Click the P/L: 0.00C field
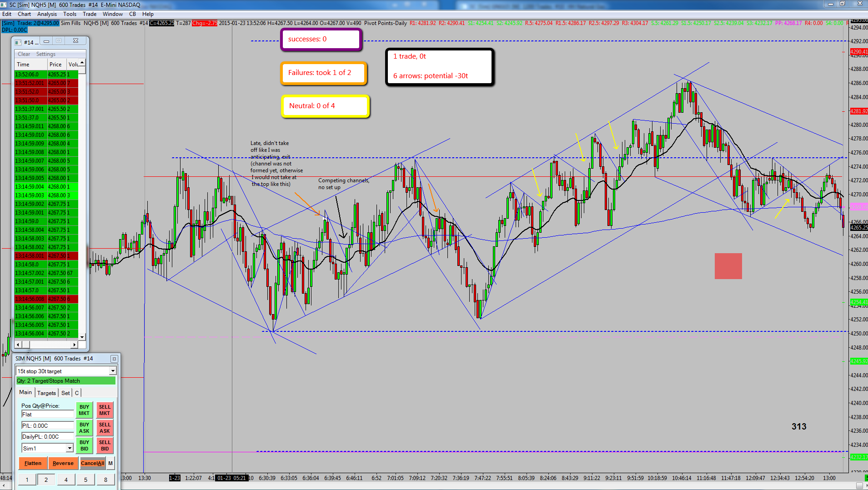The width and height of the screenshot is (868, 490). tap(47, 425)
